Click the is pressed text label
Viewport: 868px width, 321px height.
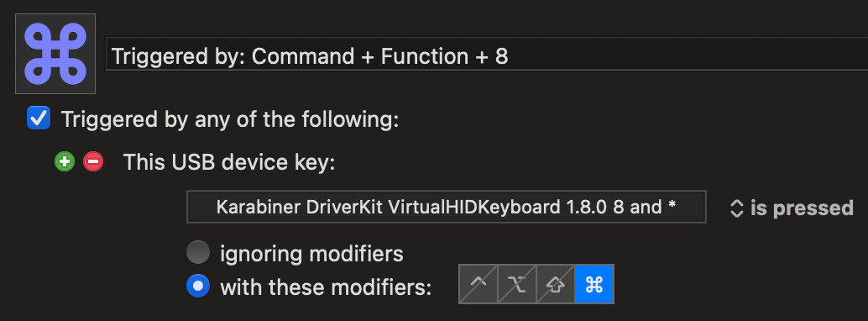coord(802,208)
